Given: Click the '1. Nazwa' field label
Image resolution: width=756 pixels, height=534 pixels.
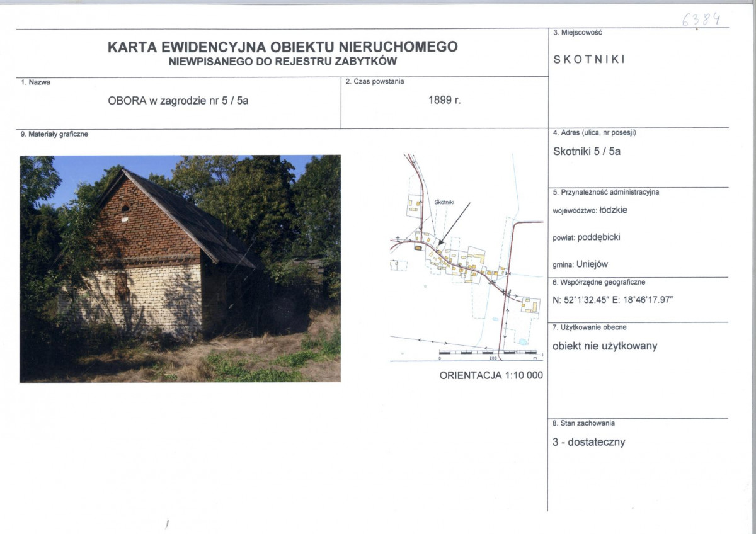Looking at the screenshot, I should pos(36,82).
